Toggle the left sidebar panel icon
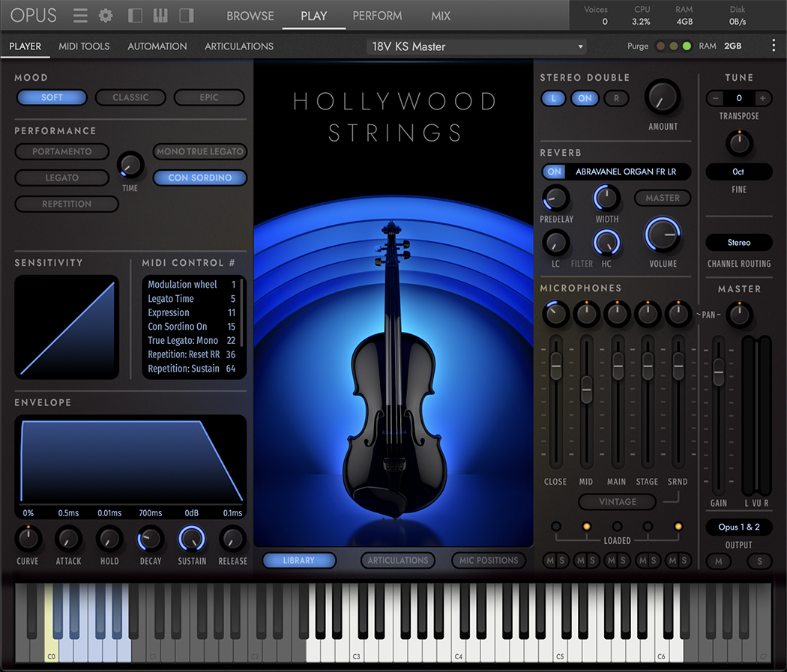 tap(136, 15)
